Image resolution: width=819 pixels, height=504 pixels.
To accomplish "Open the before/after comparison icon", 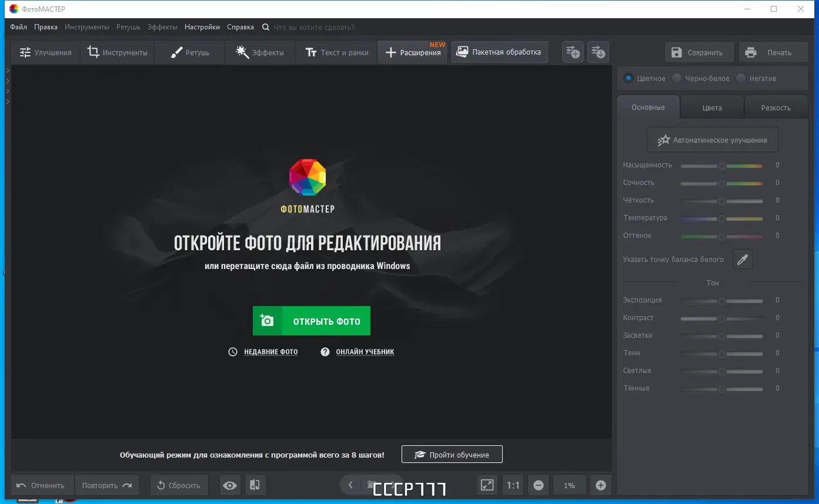I will point(255,485).
